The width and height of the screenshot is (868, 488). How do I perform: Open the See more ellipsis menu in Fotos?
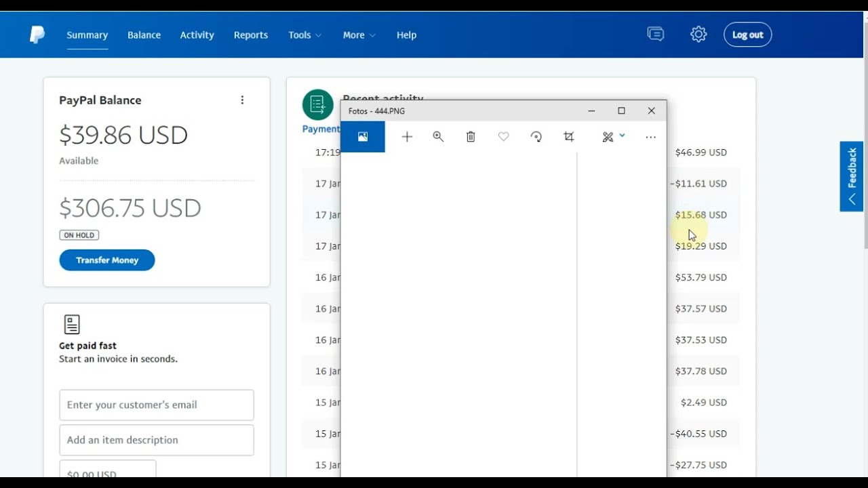coord(650,137)
